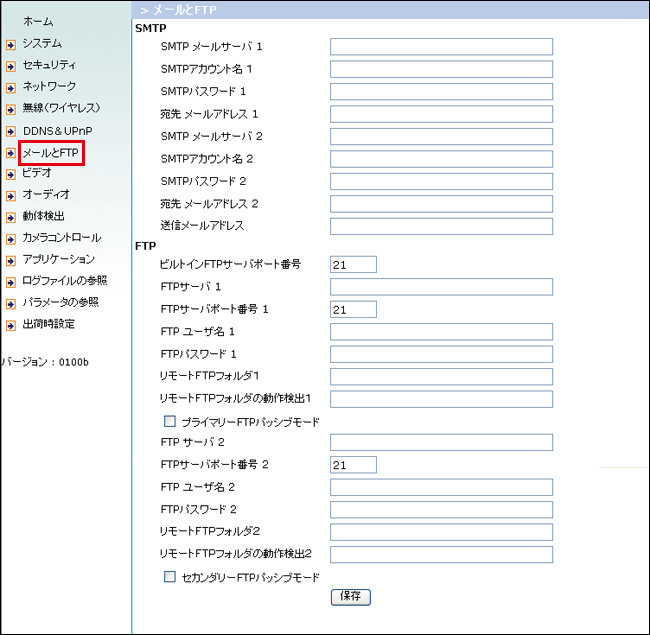Focus FTP サーバ 2 field

441,442
